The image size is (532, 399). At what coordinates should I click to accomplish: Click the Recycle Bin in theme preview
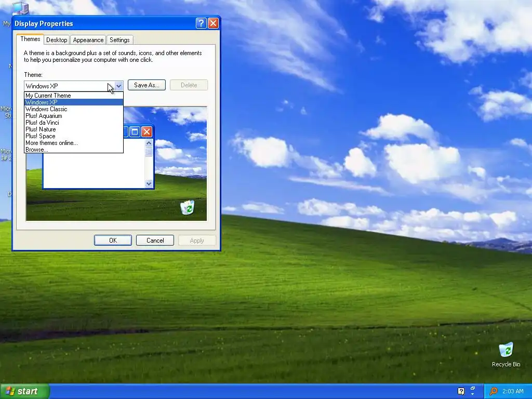pos(187,207)
